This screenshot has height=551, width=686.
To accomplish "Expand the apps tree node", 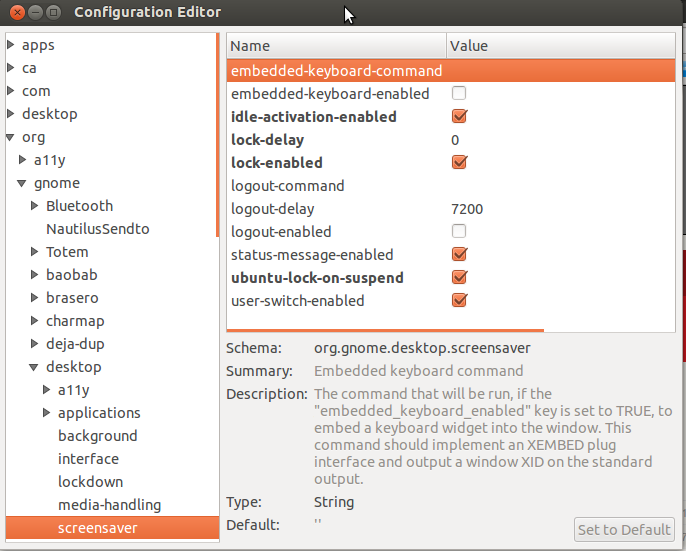I will click(x=11, y=45).
